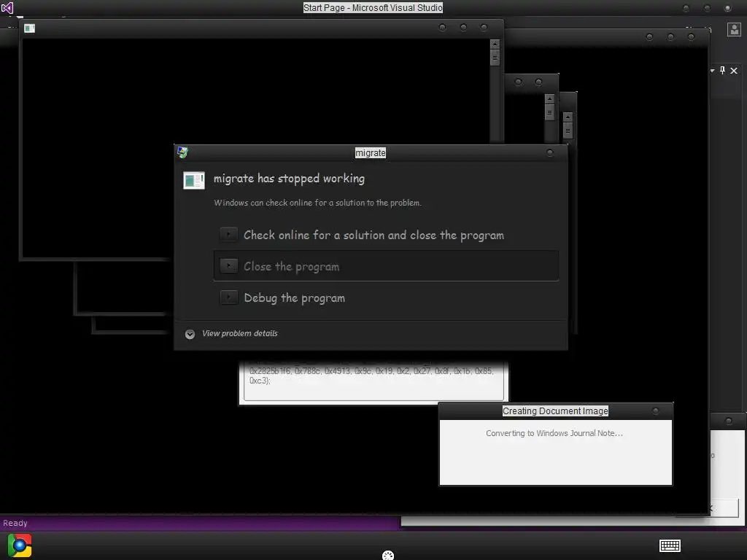Click the Visual Studio logo icon
Screen dimensions: 747x560
pyautogui.click(x=7, y=7)
